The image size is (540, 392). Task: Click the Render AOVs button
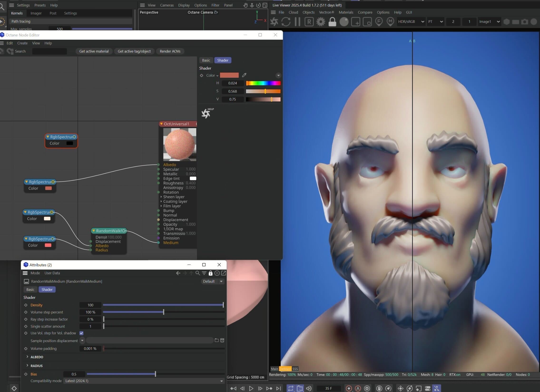pyautogui.click(x=170, y=51)
